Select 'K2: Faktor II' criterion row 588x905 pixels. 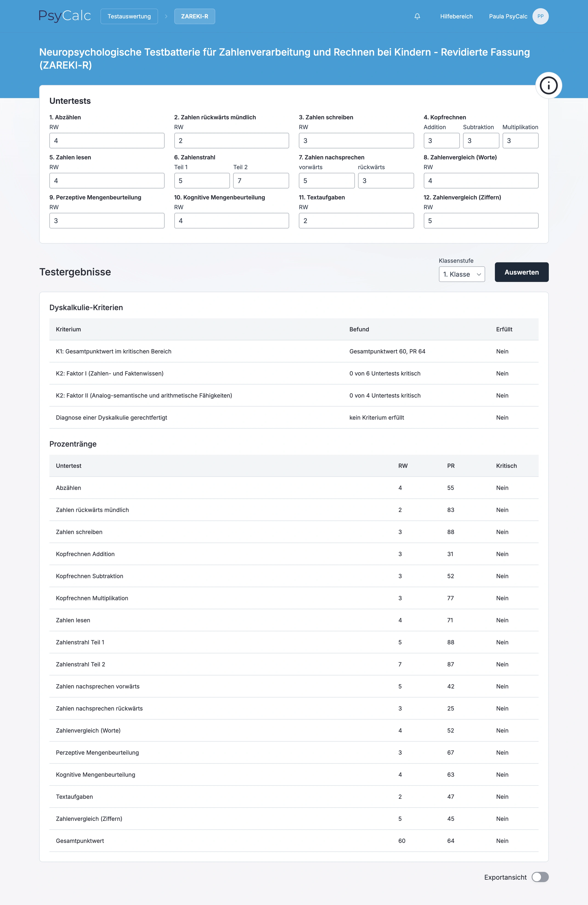(294, 396)
